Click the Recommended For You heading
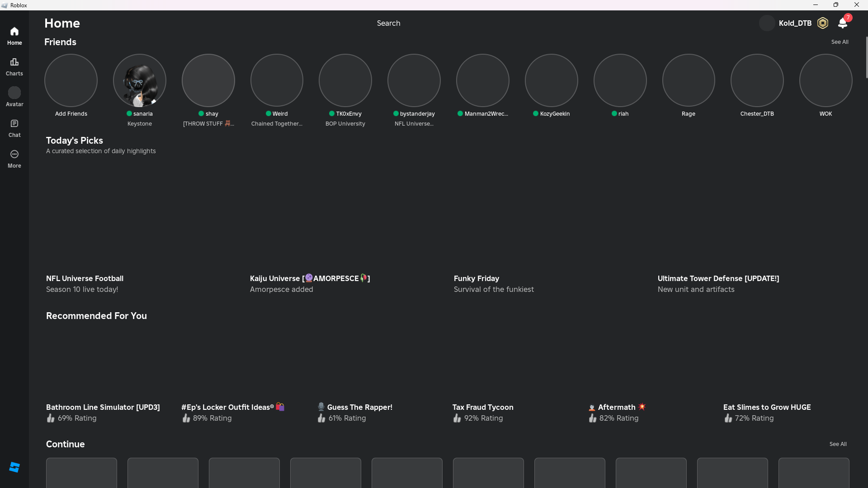The width and height of the screenshot is (868, 488). click(x=96, y=316)
